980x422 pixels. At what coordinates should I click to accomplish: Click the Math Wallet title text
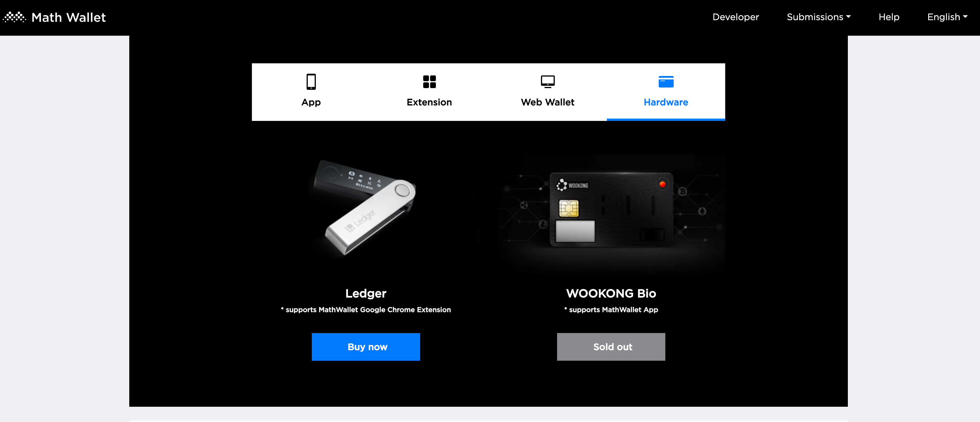coord(69,18)
